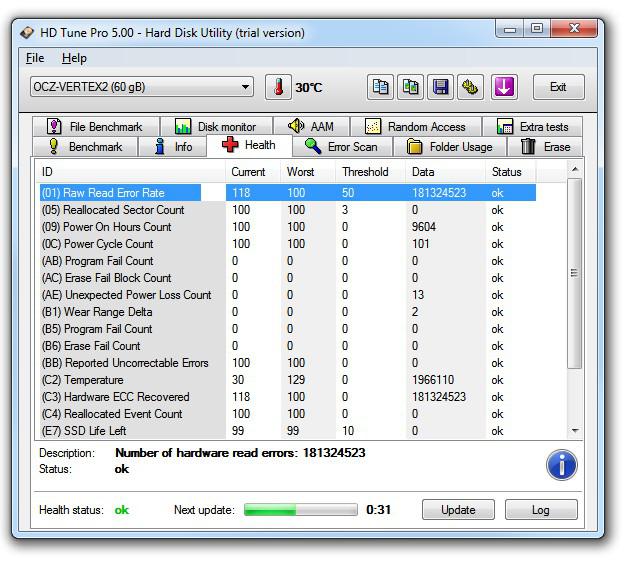
Task: Click the copy text to clipboard icon
Action: tap(380, 87)
